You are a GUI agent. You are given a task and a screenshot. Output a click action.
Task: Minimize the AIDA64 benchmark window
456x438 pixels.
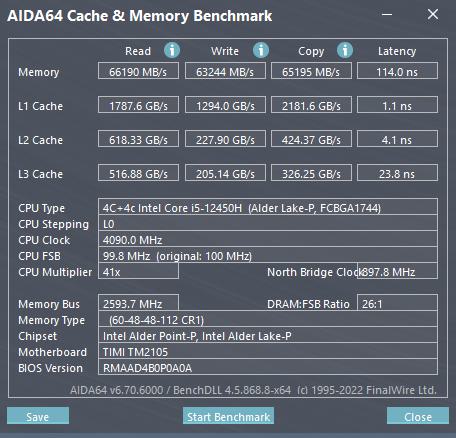click(387, 14)
